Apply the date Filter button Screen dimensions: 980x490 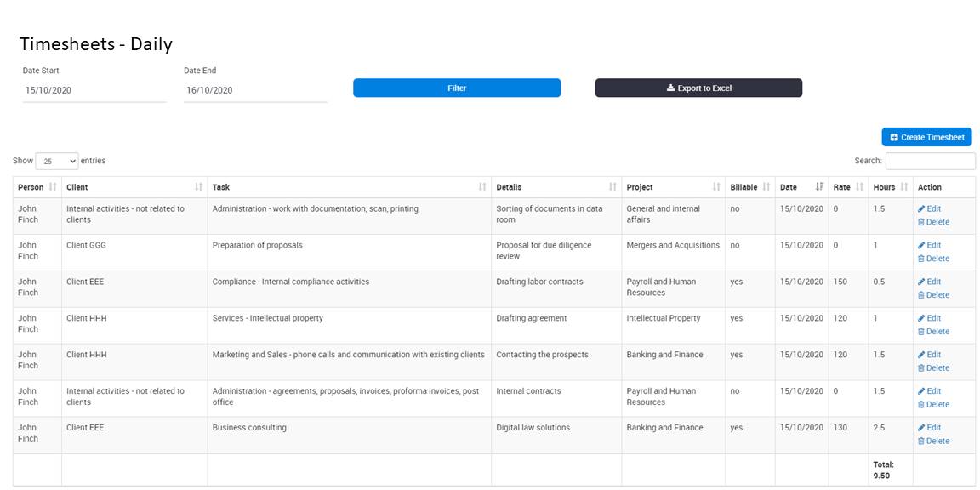pyautogui.click(x=457, y=88)
